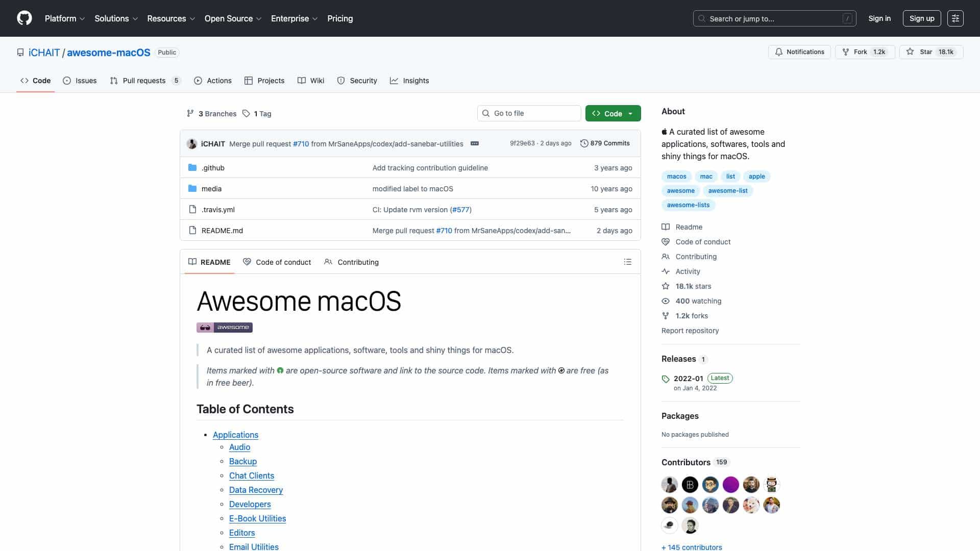Screen dimensions: 980x551
Task: Click iCHAIT's avatar in the commit row
Action: point(192,144)
